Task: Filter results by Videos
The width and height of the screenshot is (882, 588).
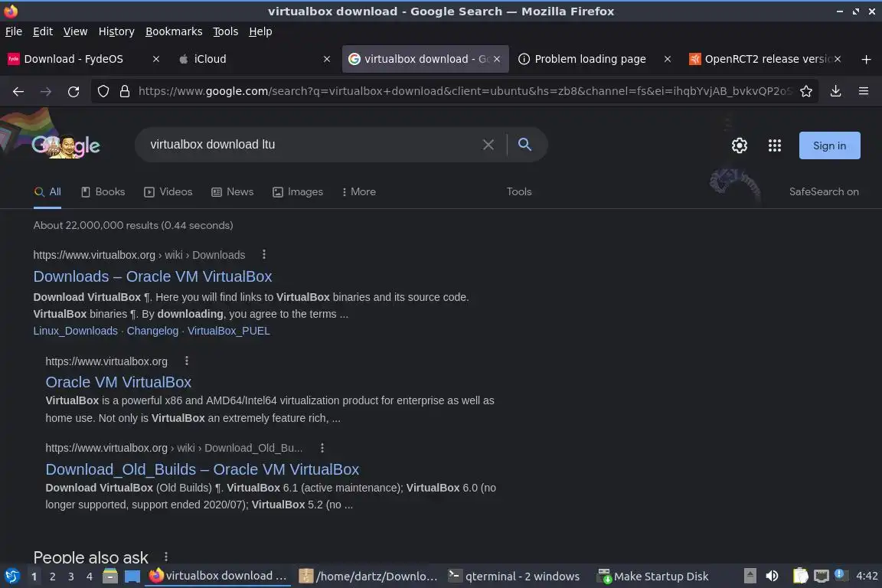Action: coord(168,192)
